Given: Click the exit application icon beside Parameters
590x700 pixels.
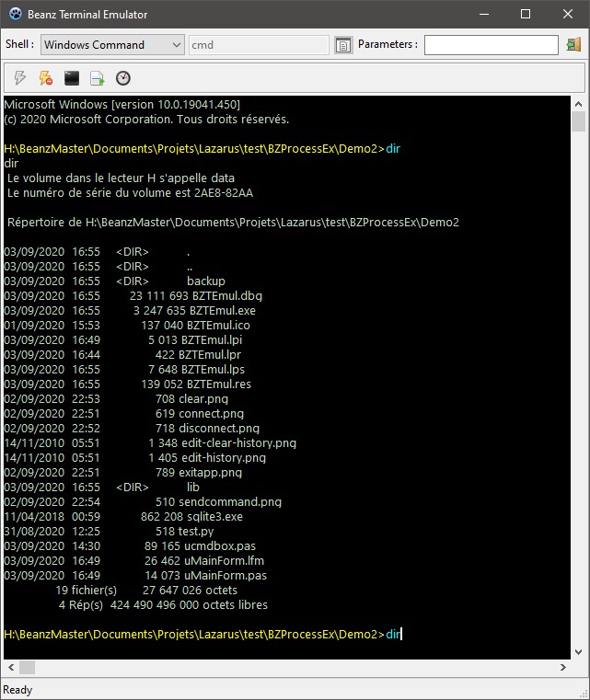Looking at the screenshot, I should (x=573, y=44).
